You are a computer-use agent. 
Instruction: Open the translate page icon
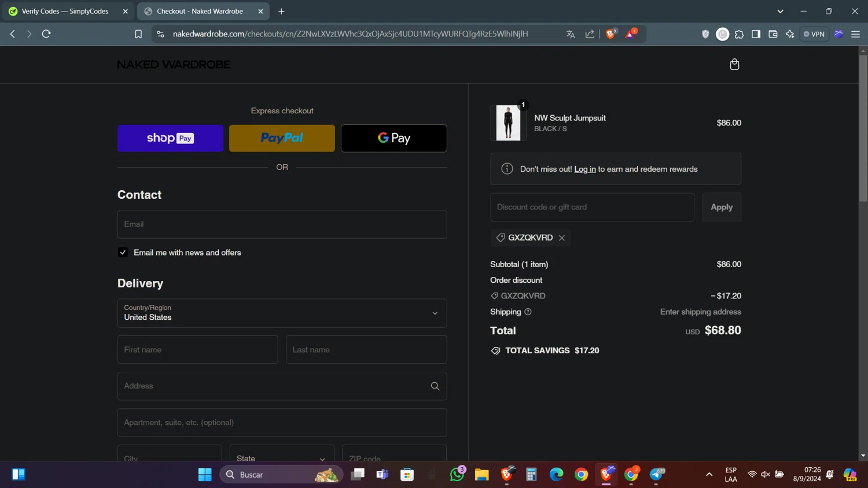click(571, 34)
